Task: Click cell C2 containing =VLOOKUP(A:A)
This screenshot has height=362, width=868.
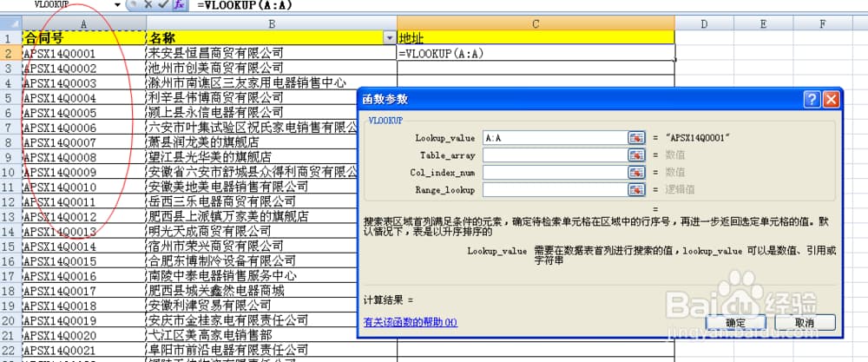Action: click(536, 53)
